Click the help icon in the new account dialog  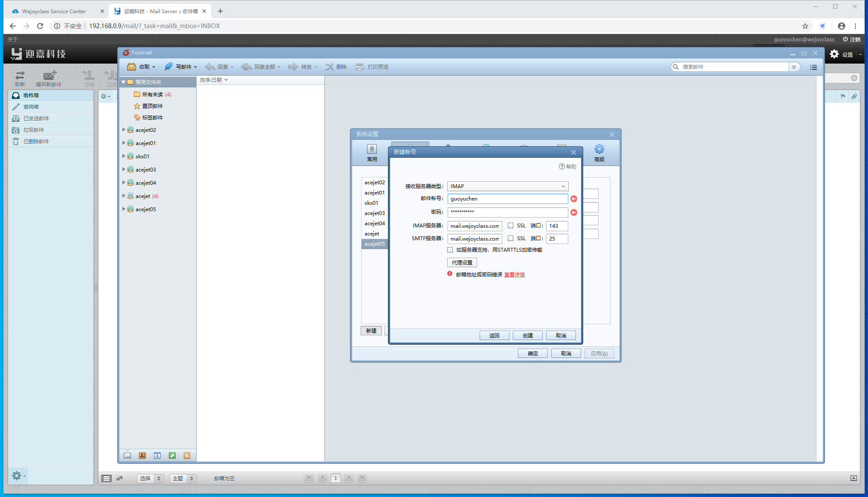562,166
